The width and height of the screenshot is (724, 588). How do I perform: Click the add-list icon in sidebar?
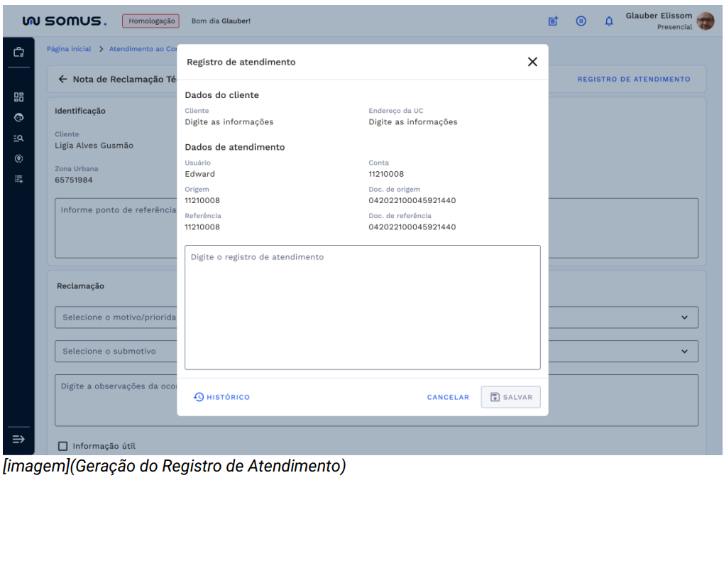[18, 179]
